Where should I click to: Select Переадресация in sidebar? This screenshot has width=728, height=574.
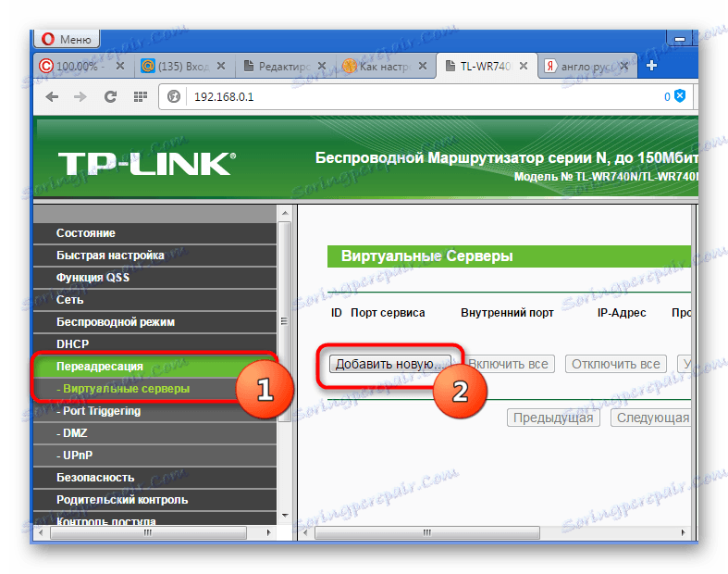click(x=155, y=367)
